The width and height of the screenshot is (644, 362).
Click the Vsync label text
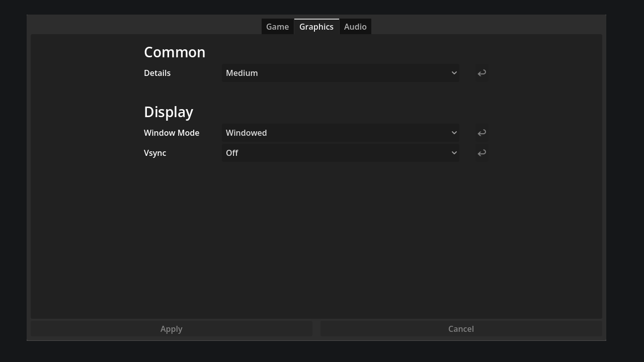coord(155,153)
